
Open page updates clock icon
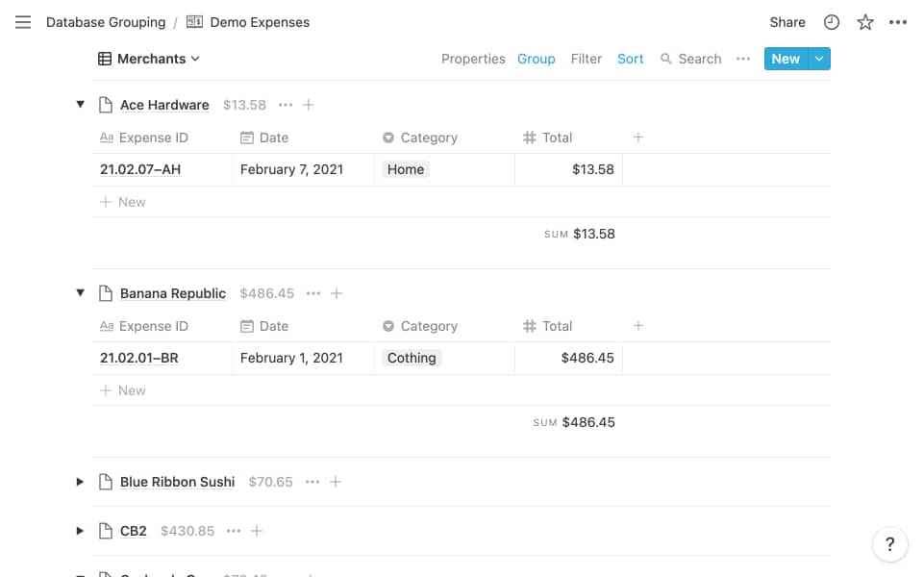tap(832, 22)
